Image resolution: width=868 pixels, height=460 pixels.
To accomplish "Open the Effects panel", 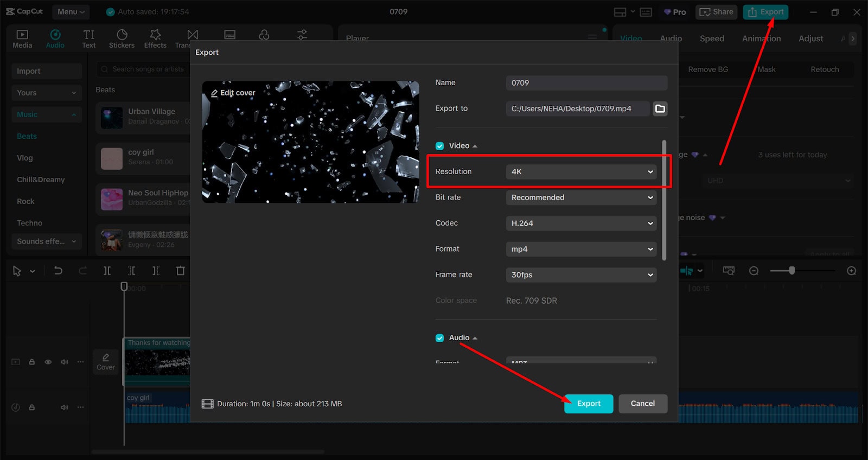I will 155,39.
